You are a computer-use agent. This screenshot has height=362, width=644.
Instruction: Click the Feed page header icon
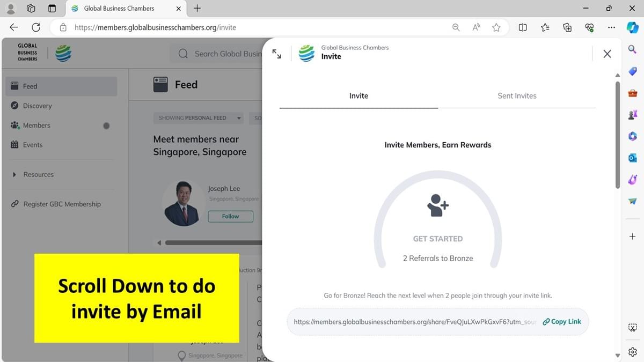tap(160, 84)
